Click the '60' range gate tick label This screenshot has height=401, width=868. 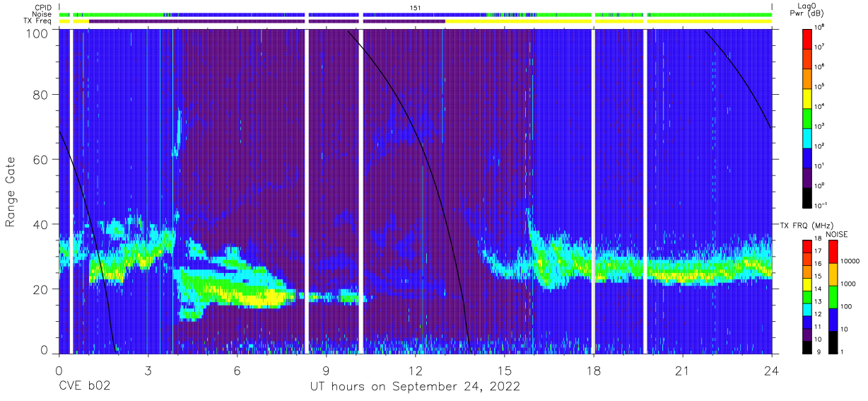(41, 159)
